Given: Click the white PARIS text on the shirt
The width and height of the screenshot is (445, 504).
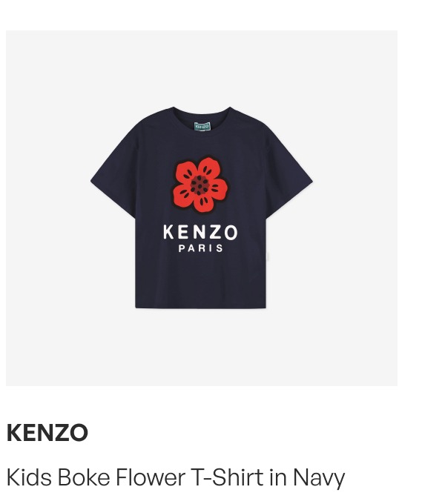Looking at the screenshot, I should pos(201,248).
